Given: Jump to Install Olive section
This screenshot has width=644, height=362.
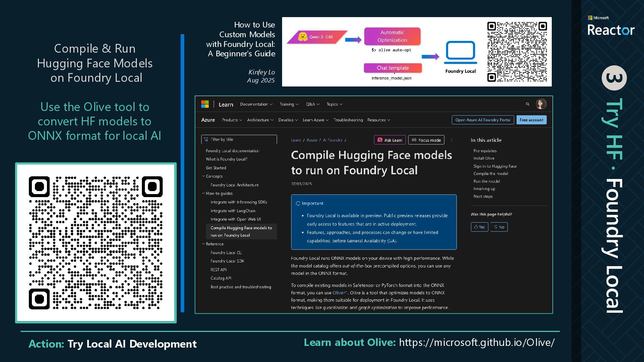Looking at the screenshot, I should (484, 158).
